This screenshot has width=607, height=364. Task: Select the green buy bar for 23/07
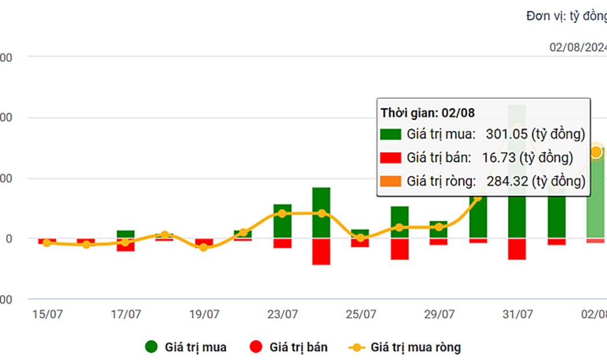click(x=282, y=221)
